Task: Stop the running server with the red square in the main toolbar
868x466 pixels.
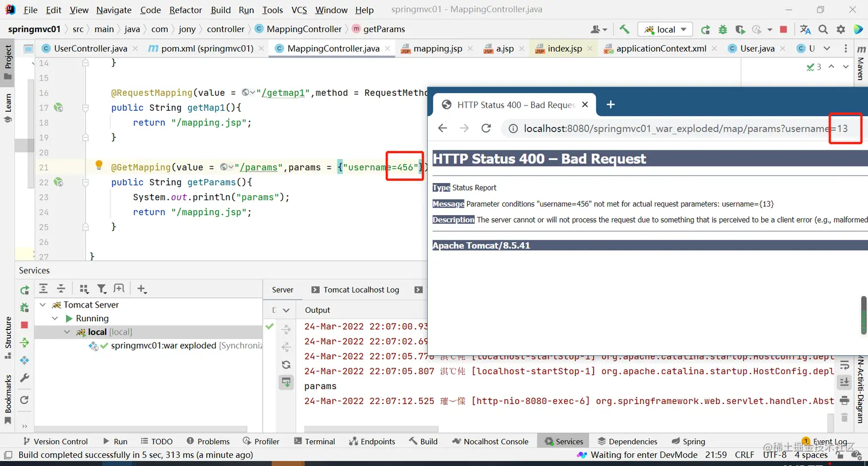Action: 784,29
